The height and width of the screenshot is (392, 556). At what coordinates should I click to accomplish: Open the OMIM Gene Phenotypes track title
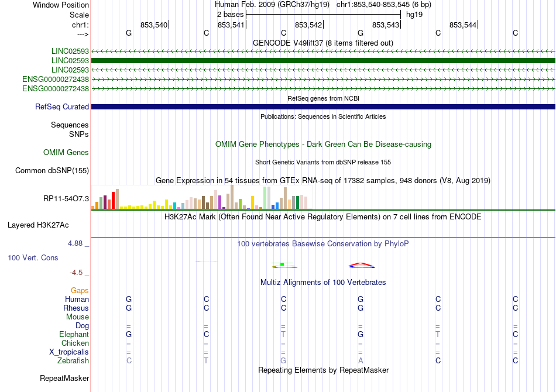[323, 145]
